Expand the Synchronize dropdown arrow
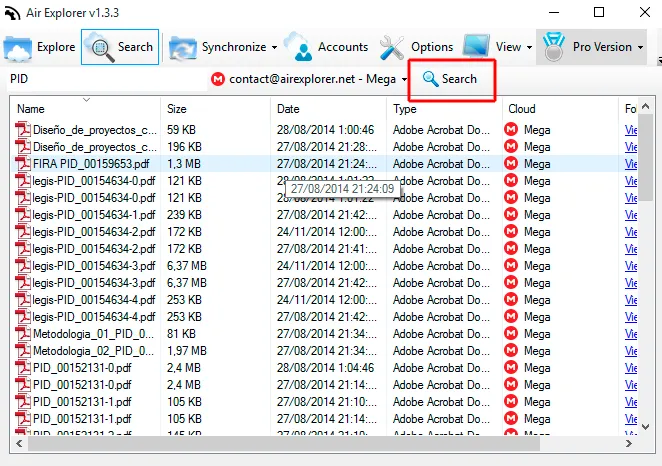The width and height of the screenshot is (662, 466). tap(274, 47)
